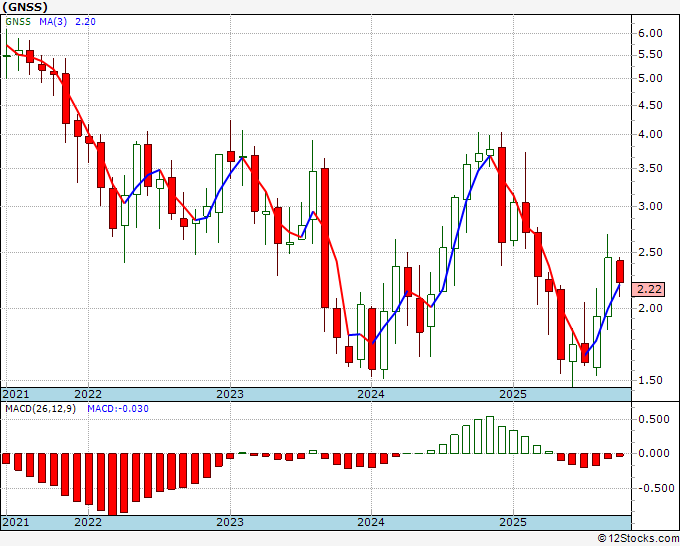
Task: Click the MA(3) legend label
Action: (x=53, y=22)
